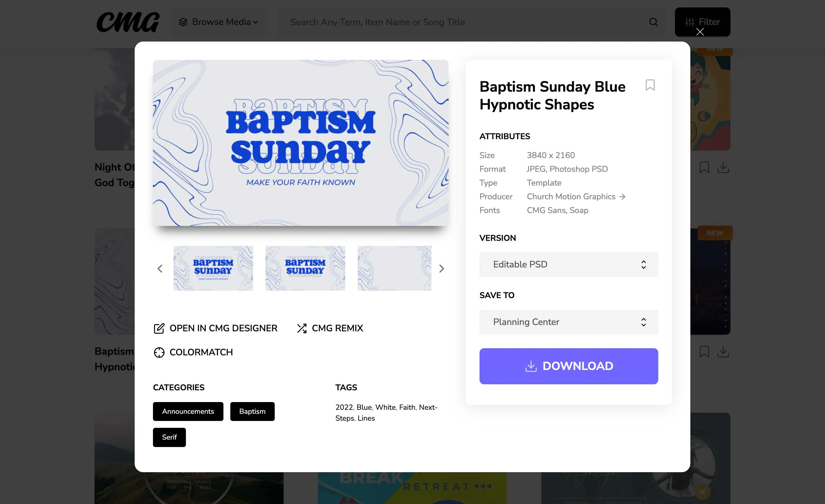
Task: Open the item in CMG Designer
Action: (x=215, y=328)
